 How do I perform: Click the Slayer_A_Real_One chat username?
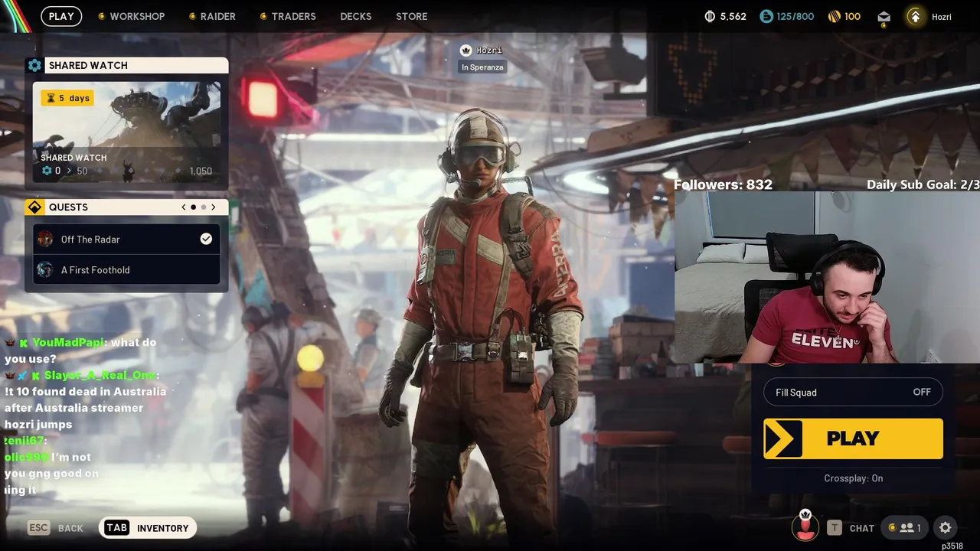click(x=100, y=375)
